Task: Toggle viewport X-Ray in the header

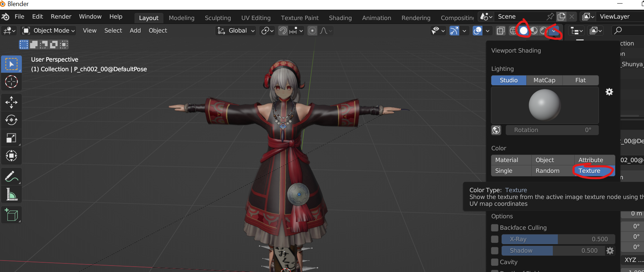Action: click(501, 31)
